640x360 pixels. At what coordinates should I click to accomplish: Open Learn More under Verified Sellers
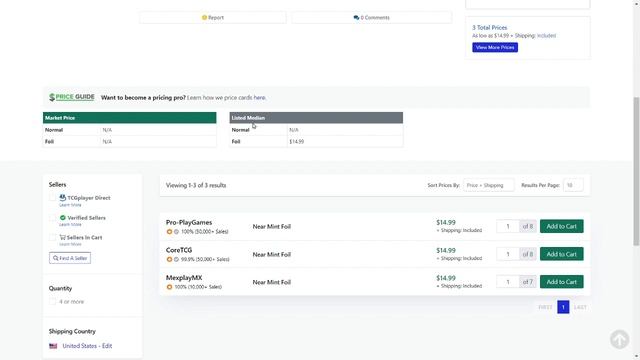tap(70, 224)
